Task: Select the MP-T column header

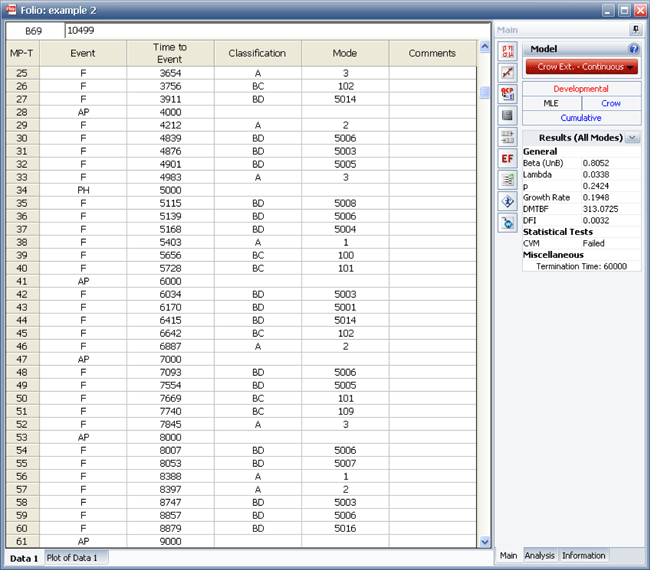Action: [x=22, y=53]
